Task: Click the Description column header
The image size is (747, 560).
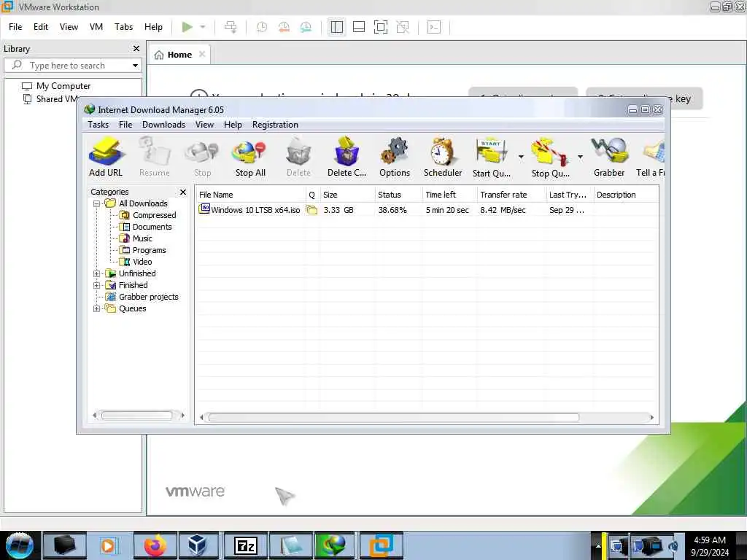Action: [625, 195]
